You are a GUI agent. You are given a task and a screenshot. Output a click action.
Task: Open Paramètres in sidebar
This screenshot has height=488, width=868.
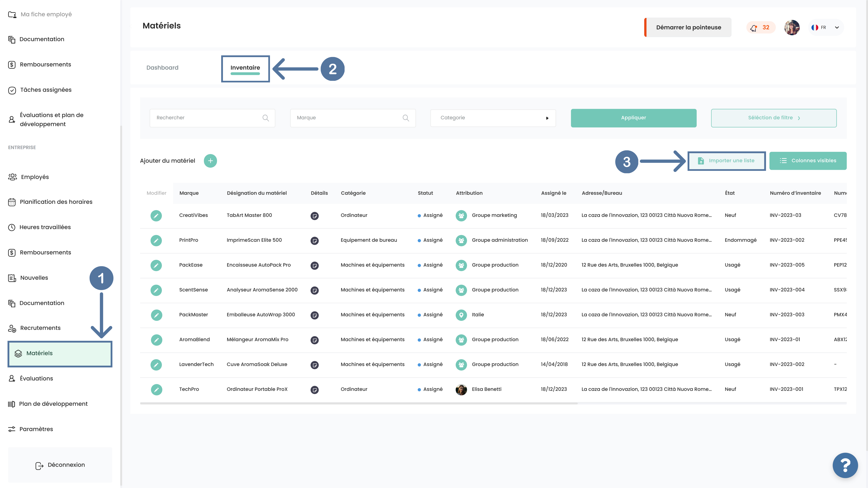(31, 429)
